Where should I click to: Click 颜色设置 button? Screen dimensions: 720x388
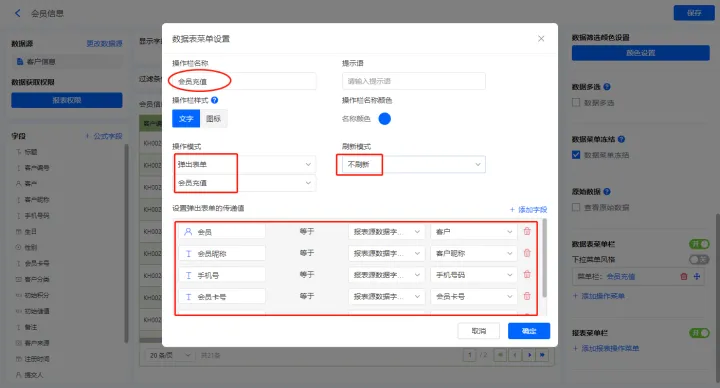641,53
